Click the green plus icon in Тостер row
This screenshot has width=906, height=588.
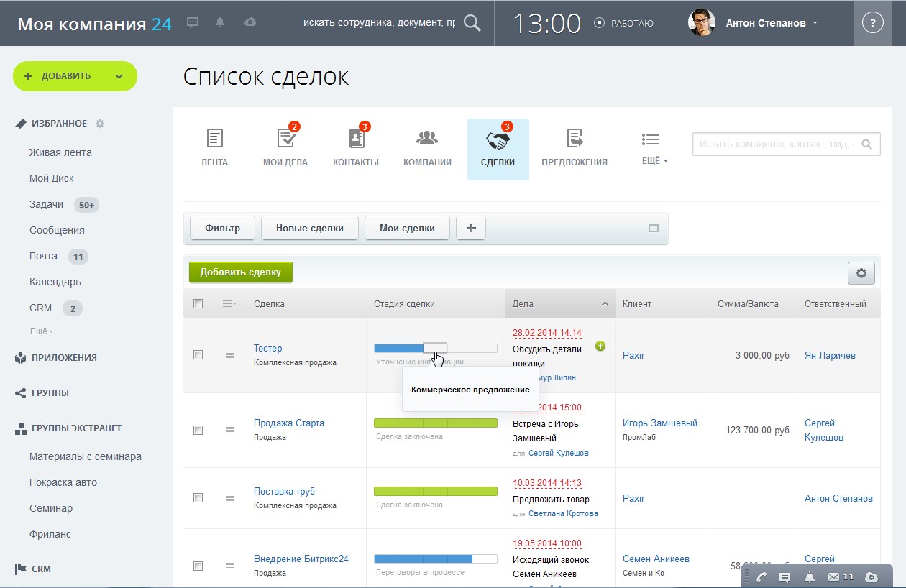coord(600,346)
